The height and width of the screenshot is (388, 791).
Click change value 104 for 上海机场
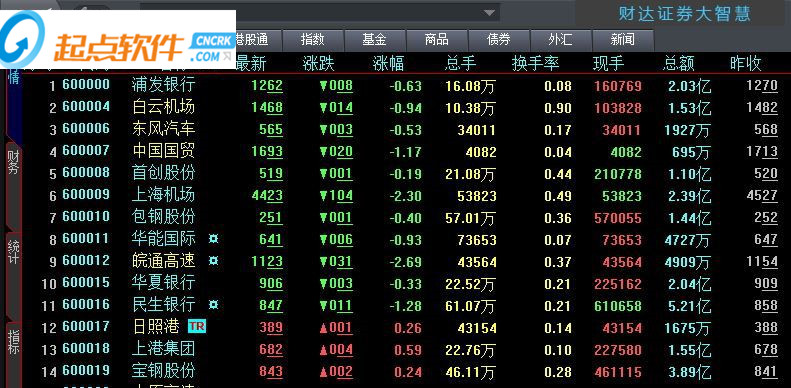click(x=336, y=196)
